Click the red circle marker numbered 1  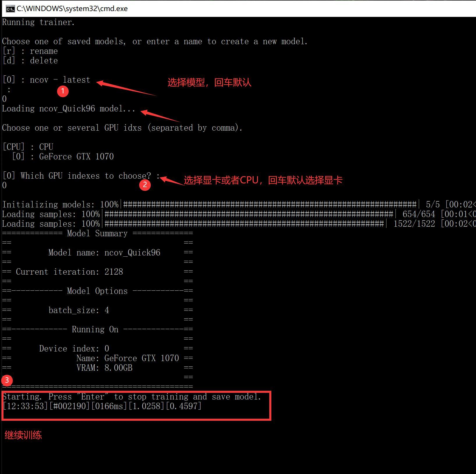pyautogui.click(x=63, y=91)
